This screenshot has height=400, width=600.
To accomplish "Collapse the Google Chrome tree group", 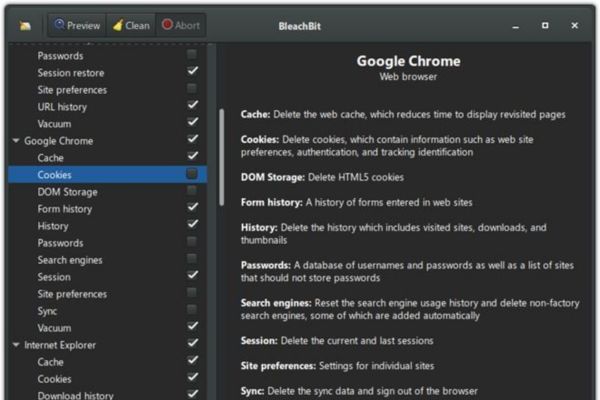I will (16, 141).
